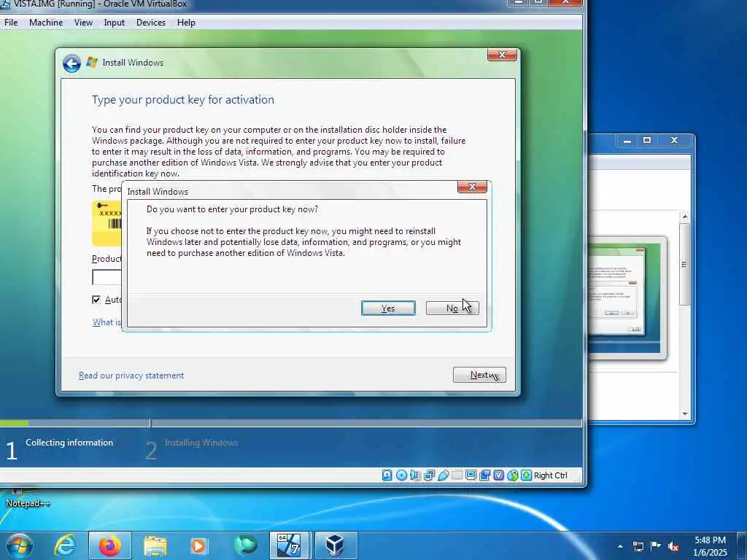Viewport: 747px width, 560px height.
Task: Click the CPU virtualization V icon in status bar
Action: [498, 475]
